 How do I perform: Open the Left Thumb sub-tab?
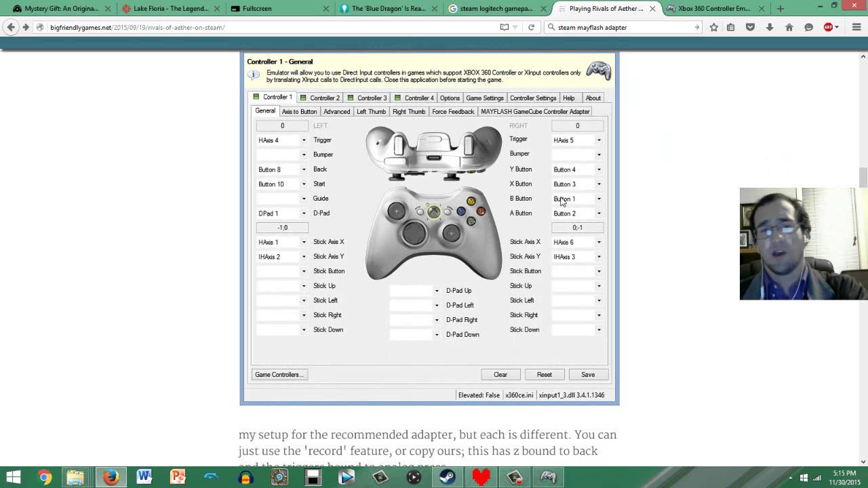371,111
